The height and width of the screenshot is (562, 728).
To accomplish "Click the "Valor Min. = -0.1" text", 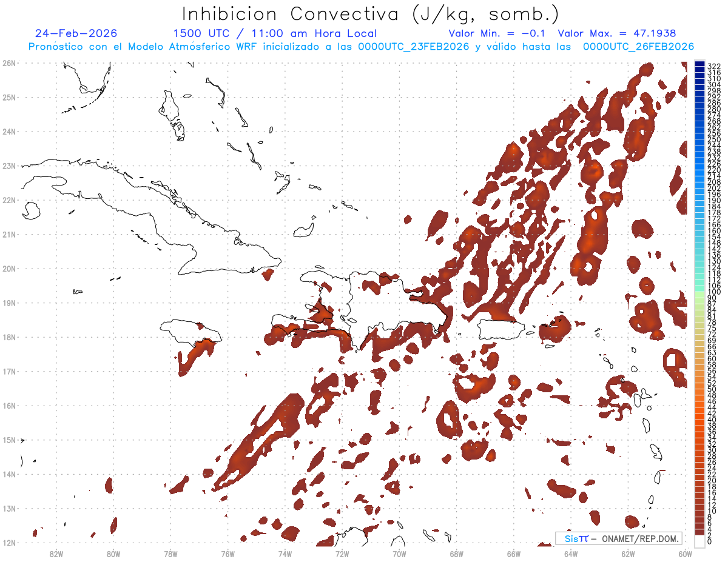I will [497, 33].
